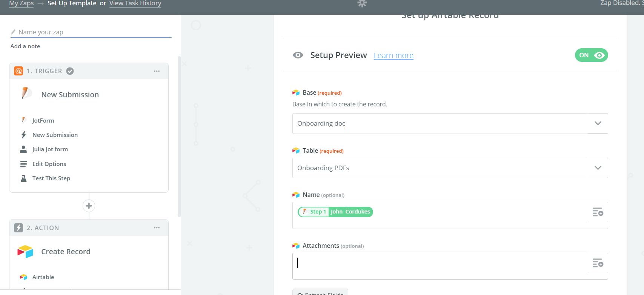The width and height of the screenshot is (644, 295).
Task: Open the trigger step three-dot menu
Action: point(157,71)
